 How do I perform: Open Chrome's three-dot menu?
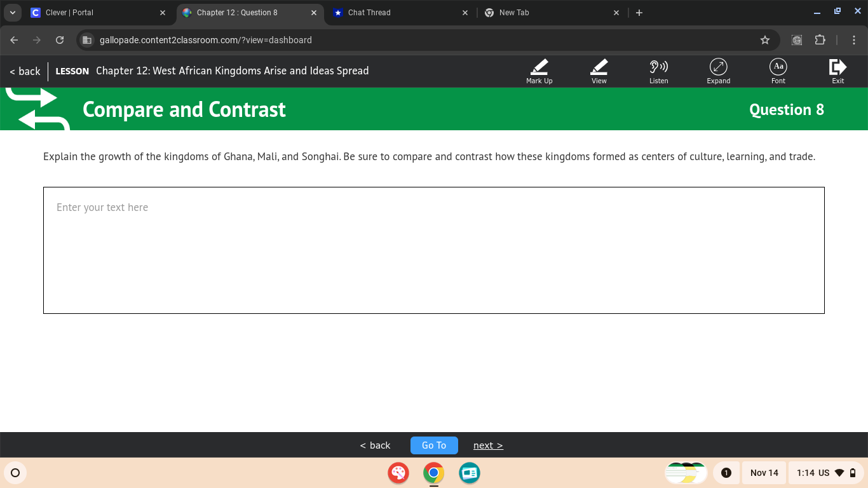pyautogui.click(x=854, y=39)
